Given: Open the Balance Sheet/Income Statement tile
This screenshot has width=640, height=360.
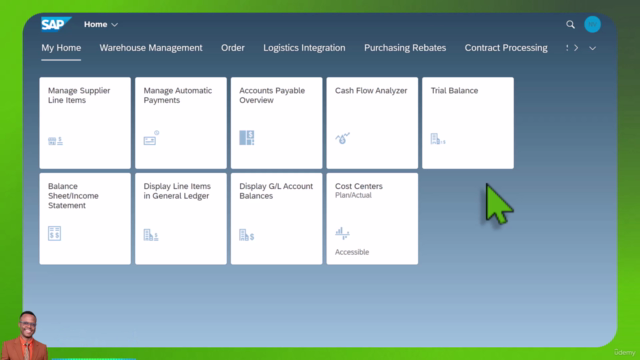Looking at the screenshot, I should [85, 218].
